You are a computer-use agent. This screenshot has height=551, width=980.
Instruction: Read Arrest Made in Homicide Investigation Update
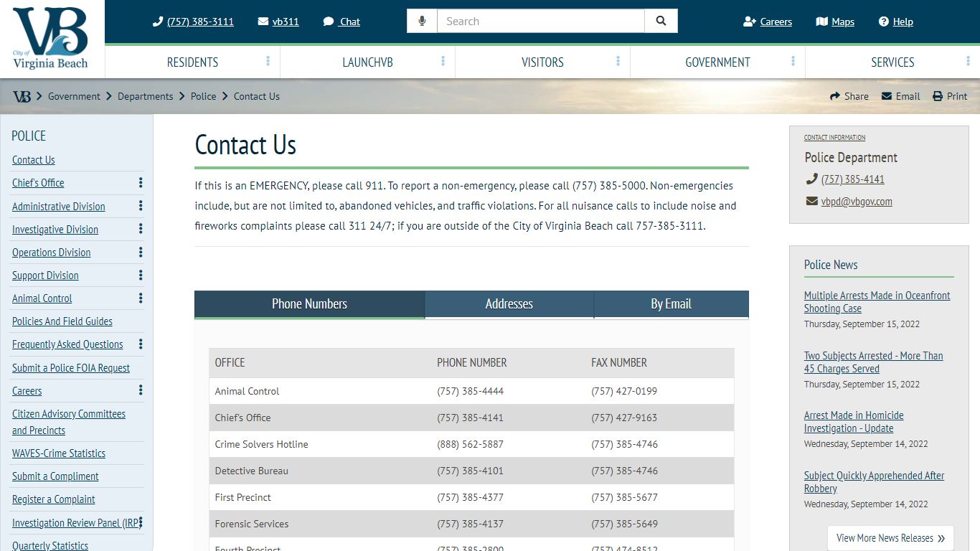pyautogui.click(x=854, y=422)
